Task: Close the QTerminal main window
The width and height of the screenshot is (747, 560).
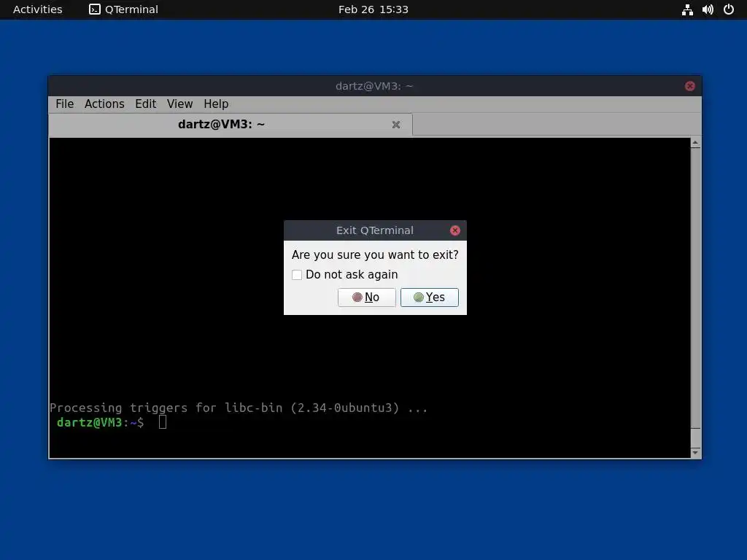Action: 690,86
